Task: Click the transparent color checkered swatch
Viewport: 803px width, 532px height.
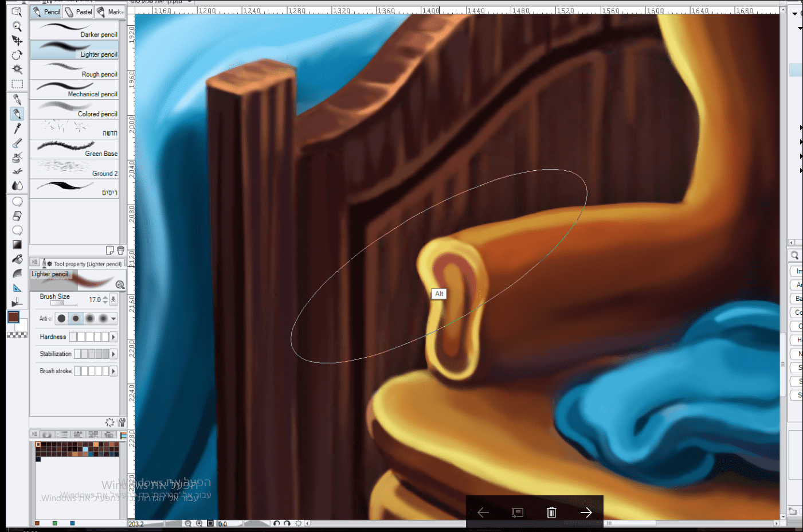Action: (17, 335)
